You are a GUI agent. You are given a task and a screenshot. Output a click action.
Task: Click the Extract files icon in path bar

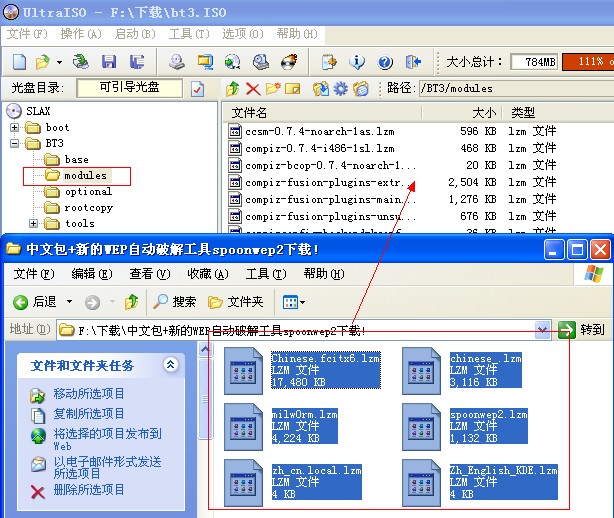[320, 89]
